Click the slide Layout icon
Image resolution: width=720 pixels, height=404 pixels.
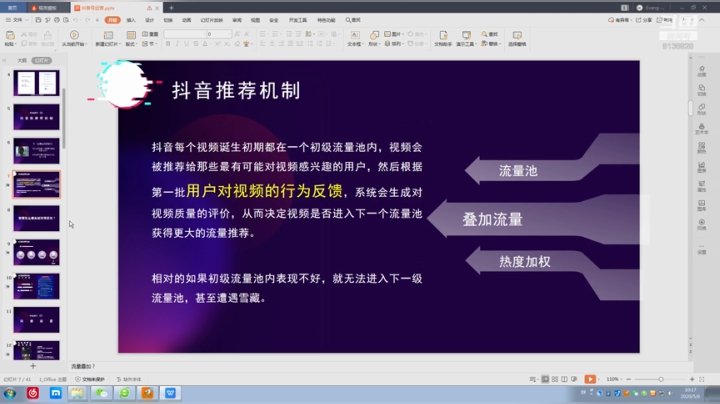131,35
